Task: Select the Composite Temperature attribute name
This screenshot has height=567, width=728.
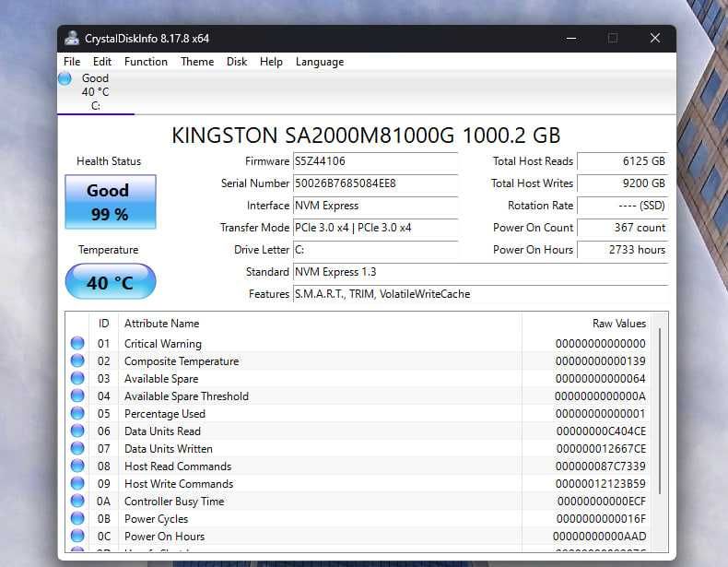Action: (x=182, y=361)
